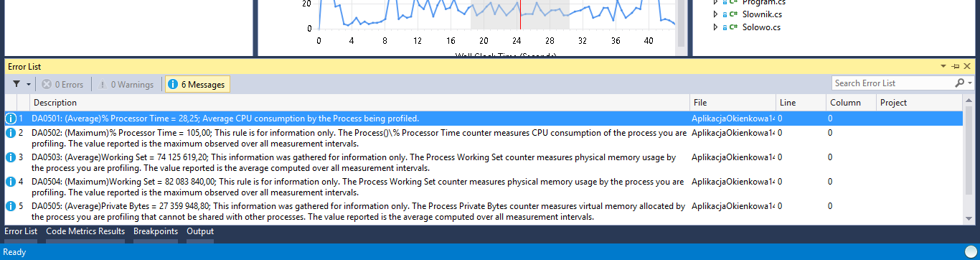The image size is (980, 260).
Task: Toggle the 0 Warnings filter
Action: (127, 84)
